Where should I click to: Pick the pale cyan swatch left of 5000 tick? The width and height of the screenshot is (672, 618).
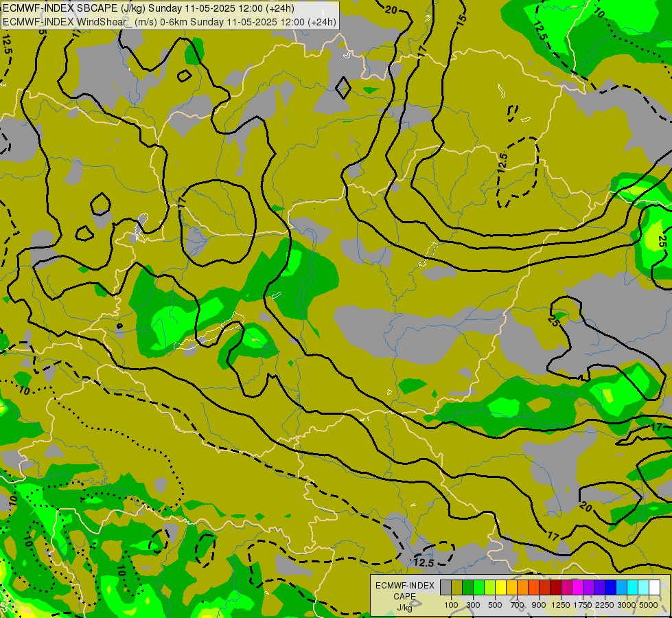[643, 588]
